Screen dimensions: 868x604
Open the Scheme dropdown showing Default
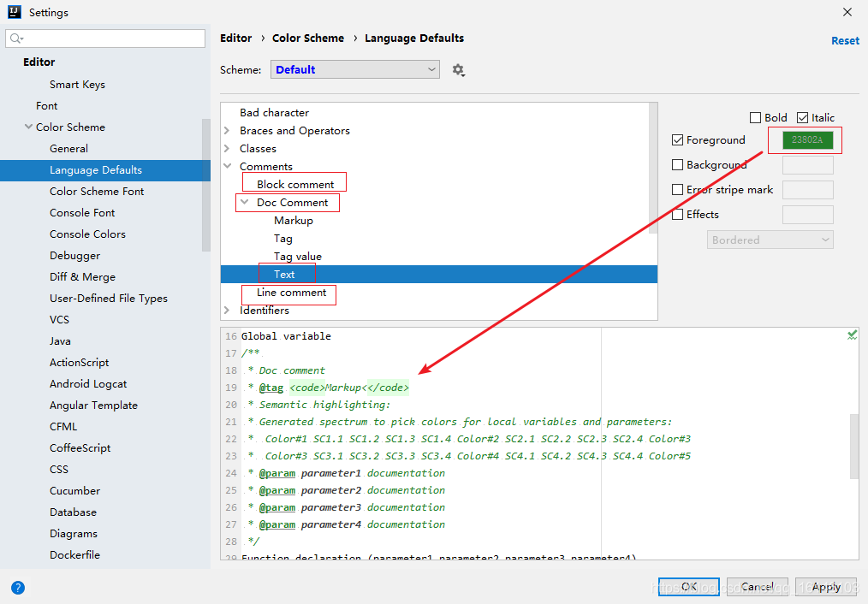click(x=355, y=69)
